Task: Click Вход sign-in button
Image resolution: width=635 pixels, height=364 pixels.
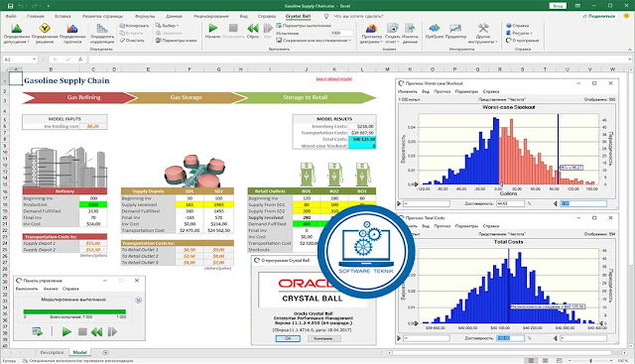Action: [558, 6]
